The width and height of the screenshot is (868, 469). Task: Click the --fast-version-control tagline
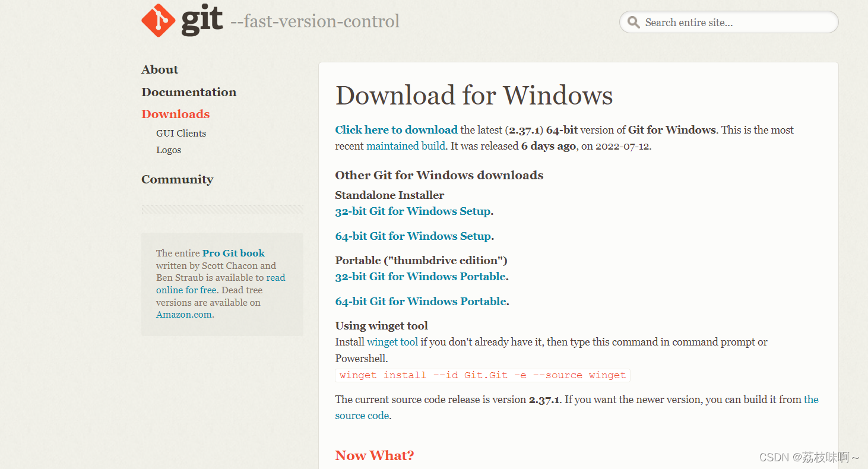click(315, 21)
